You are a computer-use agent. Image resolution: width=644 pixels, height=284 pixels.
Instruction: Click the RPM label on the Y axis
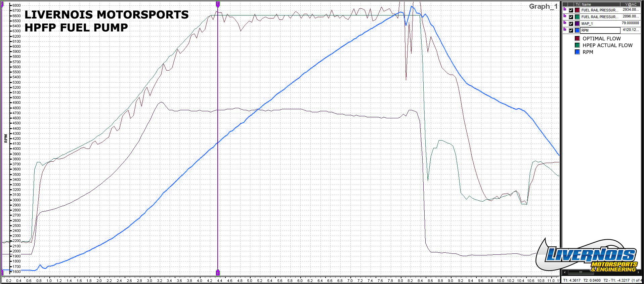coord(6,138)
